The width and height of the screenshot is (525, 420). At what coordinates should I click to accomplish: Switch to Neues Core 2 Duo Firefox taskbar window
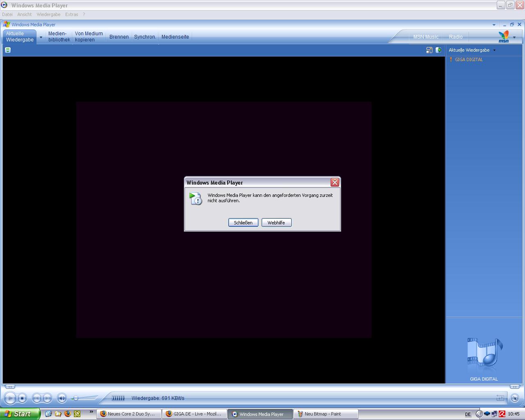coord(128,414)
